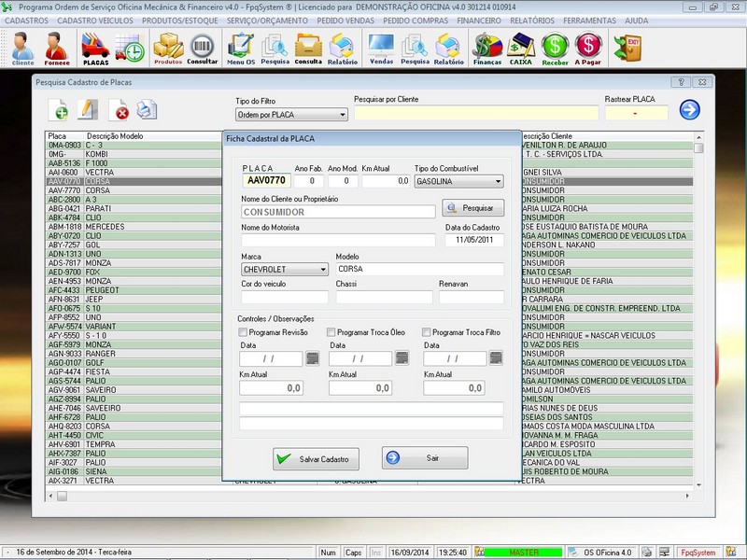Click the green Receber dollar icon
Image resolution: width=747 pixels, height=560 pixels.
tap(555, 49)
